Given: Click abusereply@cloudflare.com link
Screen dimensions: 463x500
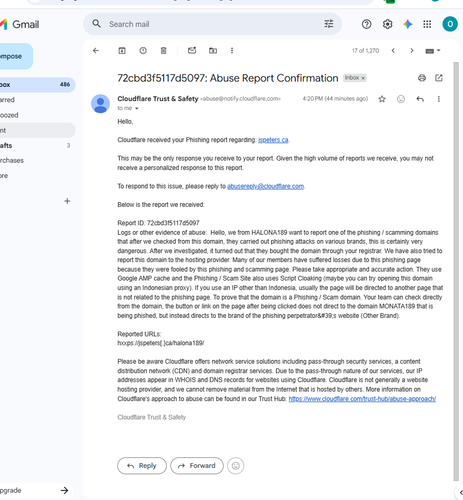Looking at the screenshot, I should pyautogui.click(x=265, y=186).
